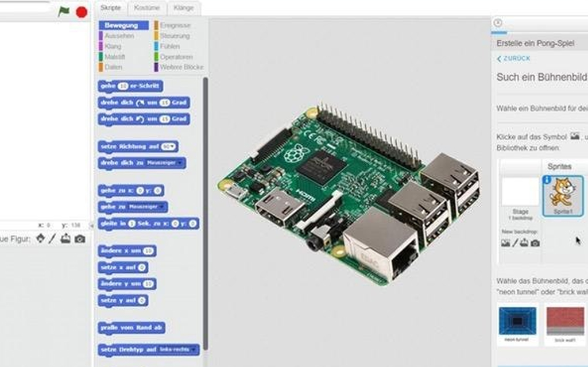Click the blocks palette vertical scrollbar
Screen dimensions: 588x367
coord(206,214)
